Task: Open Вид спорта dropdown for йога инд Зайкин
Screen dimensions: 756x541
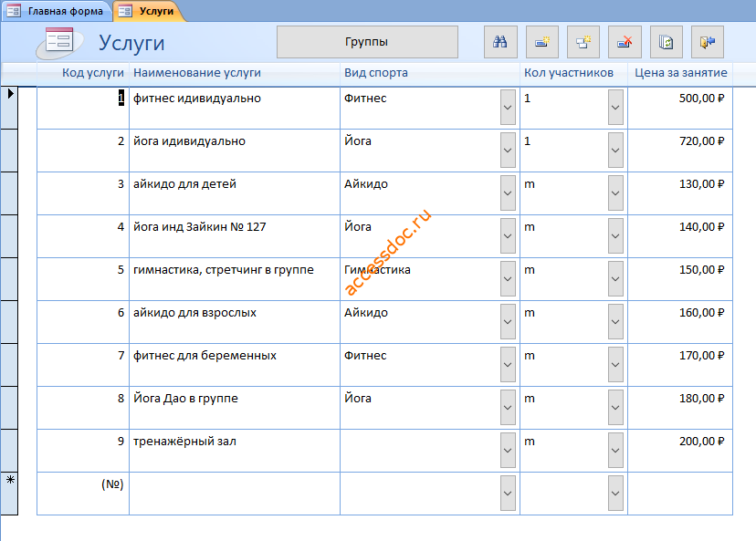Action: click(x=508, y=235)
